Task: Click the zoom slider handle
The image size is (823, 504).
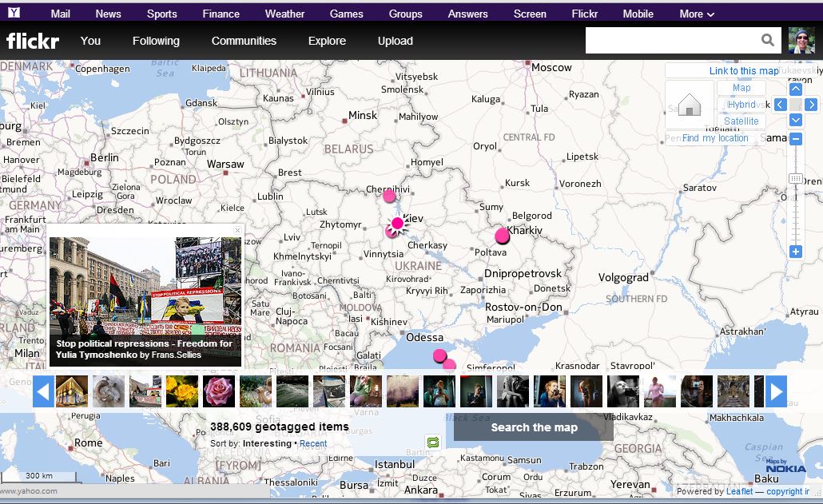Action: tap(796, 179)
